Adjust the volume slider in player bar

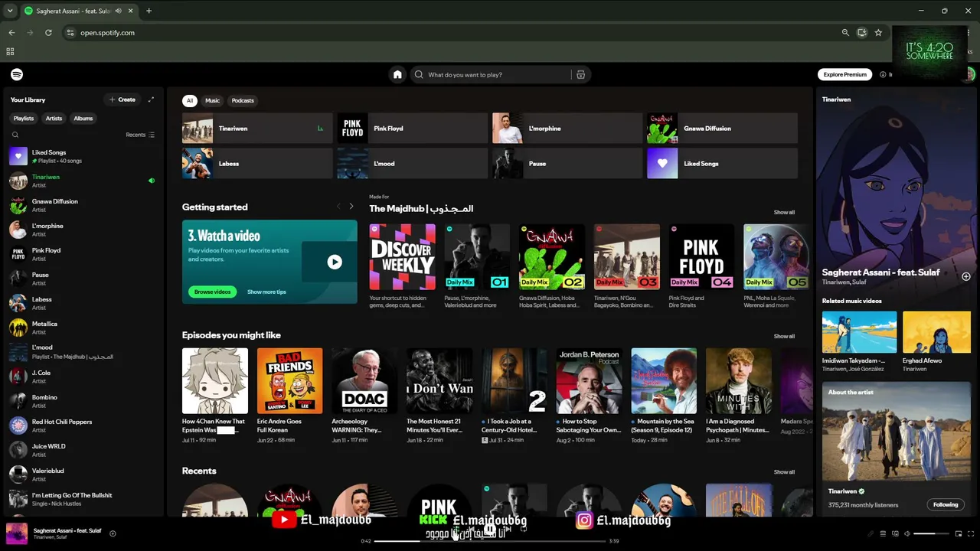(x=930, y=533)
